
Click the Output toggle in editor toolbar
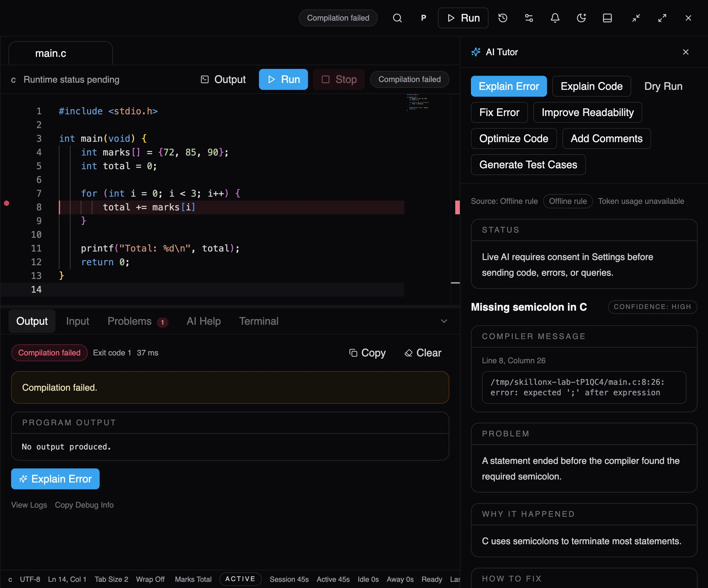(223, 79)
